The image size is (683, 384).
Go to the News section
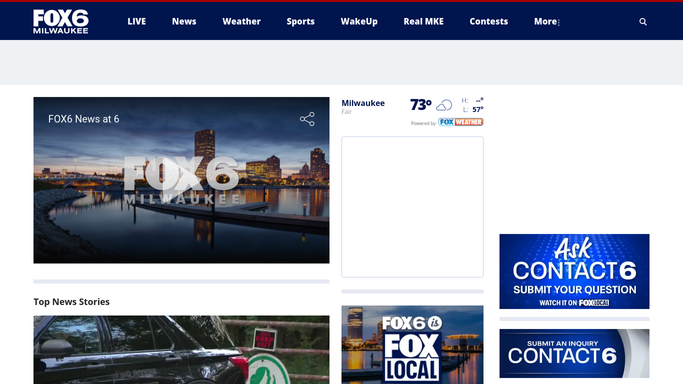point(184,21)
